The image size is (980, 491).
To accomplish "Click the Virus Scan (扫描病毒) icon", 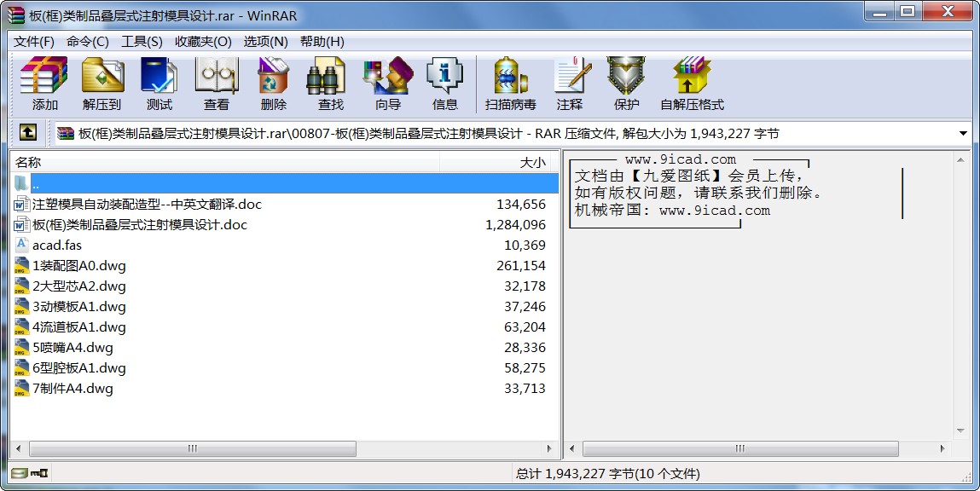I will (x=510, y=84).
